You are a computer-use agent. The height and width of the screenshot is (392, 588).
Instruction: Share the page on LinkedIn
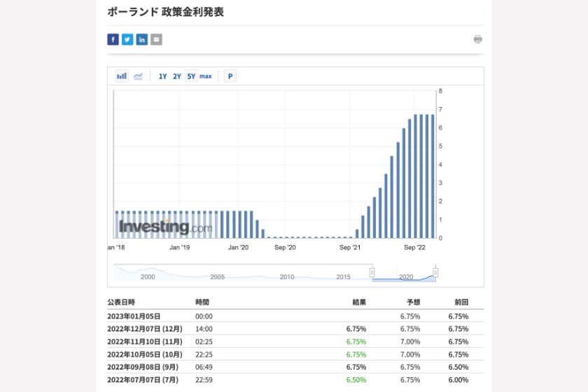(x=141, y=39)
